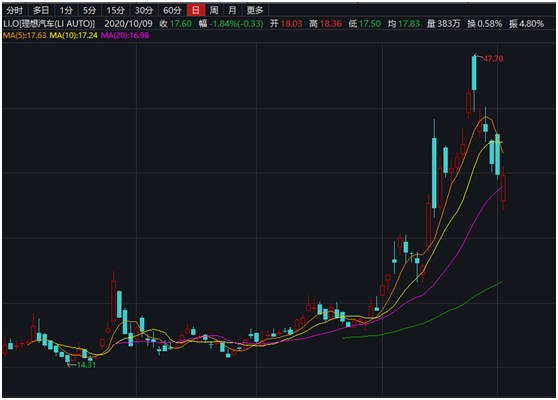Choose the 15分 interval tab
The height and width of the screenshot is (400, 558).
point(115,10)
